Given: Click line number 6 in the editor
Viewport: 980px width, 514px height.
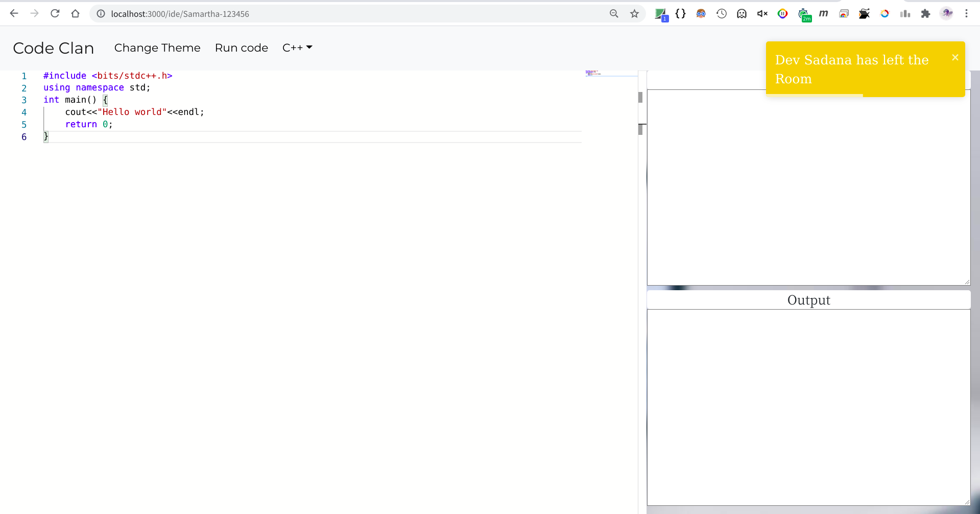Looking at the screenshot, I should tap(24, 137).
